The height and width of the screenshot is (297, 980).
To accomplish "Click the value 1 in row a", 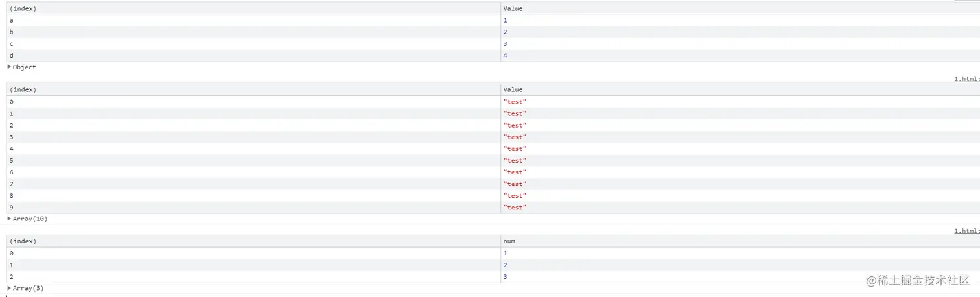I will (505, 21).
